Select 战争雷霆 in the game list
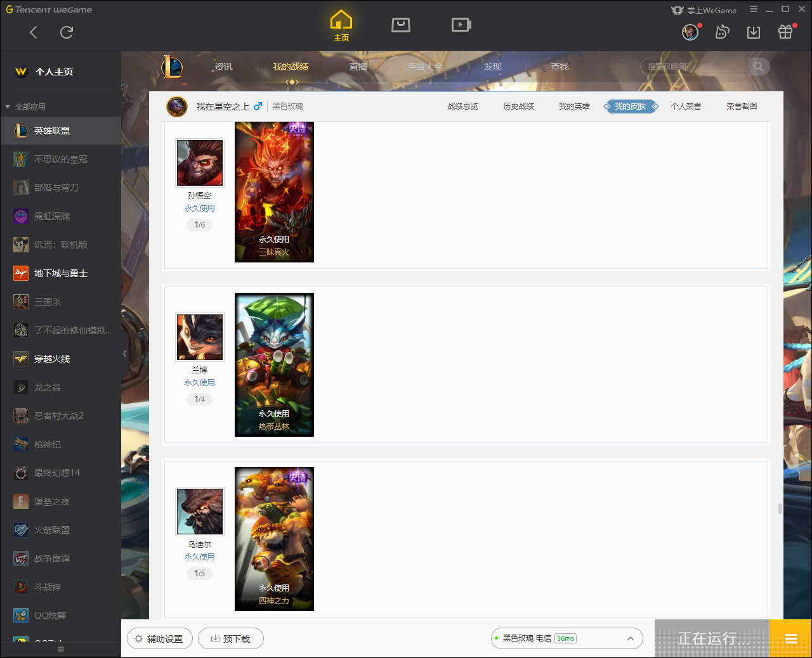This screenshot has height=658, width=812. (60, 558)
